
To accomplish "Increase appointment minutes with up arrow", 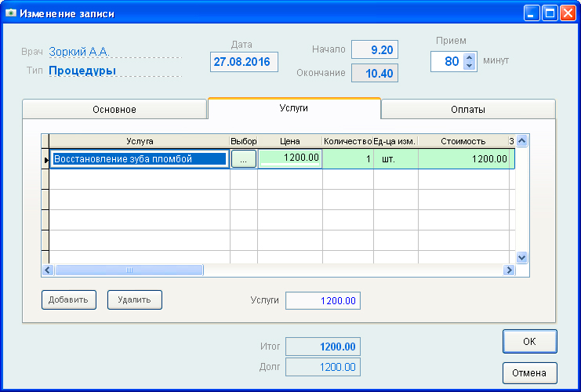I will (470, 57).
